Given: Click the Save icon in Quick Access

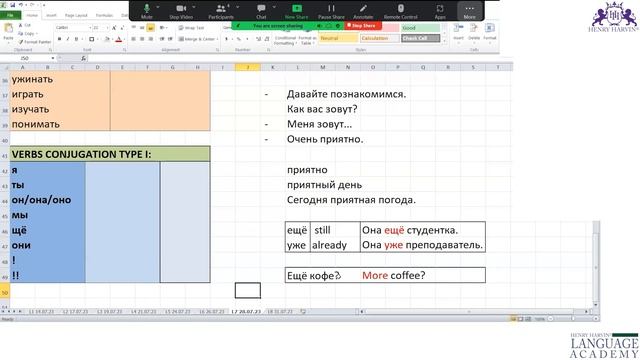Looking at the screenshot, I should point(13,5).
